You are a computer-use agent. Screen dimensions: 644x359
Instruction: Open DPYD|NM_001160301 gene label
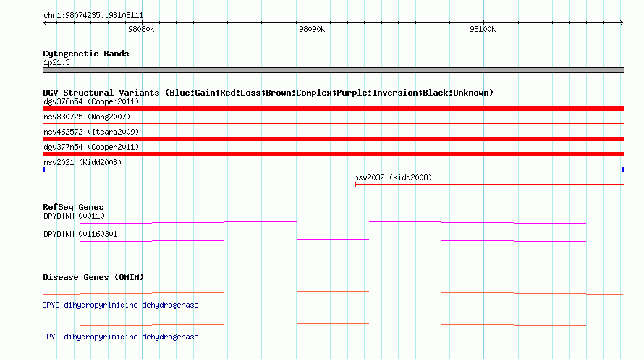click(80, 234)
